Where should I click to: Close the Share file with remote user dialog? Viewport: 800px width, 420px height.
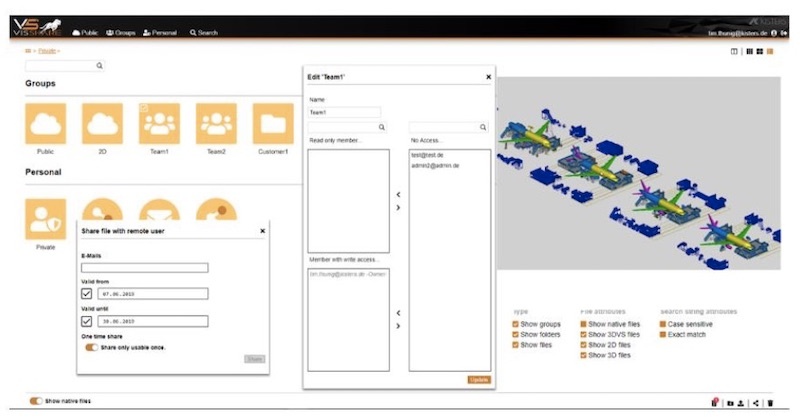pos(262,231)
